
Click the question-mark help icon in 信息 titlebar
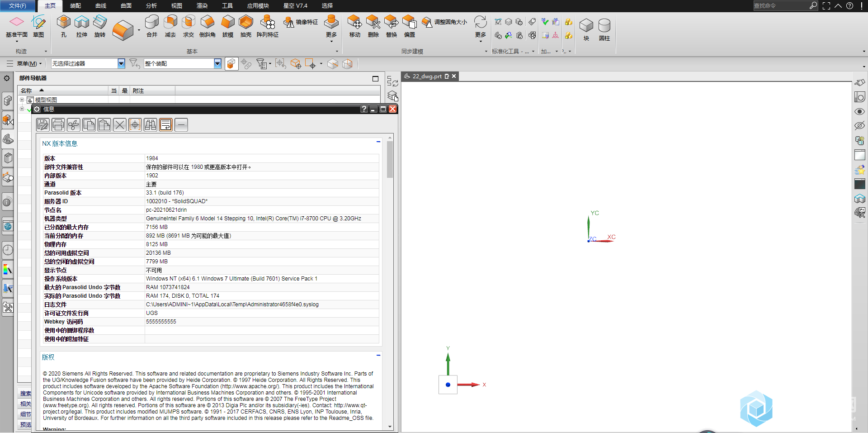(364, 109)
